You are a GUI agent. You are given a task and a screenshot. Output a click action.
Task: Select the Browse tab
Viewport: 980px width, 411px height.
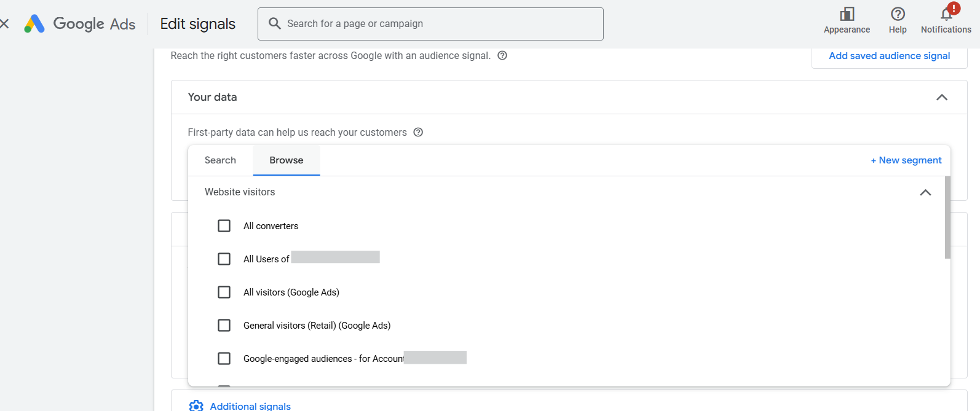pos(286,160)
